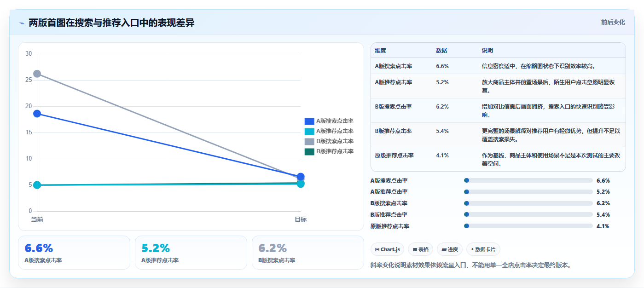This screenshot has width=644, height=288.
Task: Click the 数据 column header
Action: tap(441, 50)
